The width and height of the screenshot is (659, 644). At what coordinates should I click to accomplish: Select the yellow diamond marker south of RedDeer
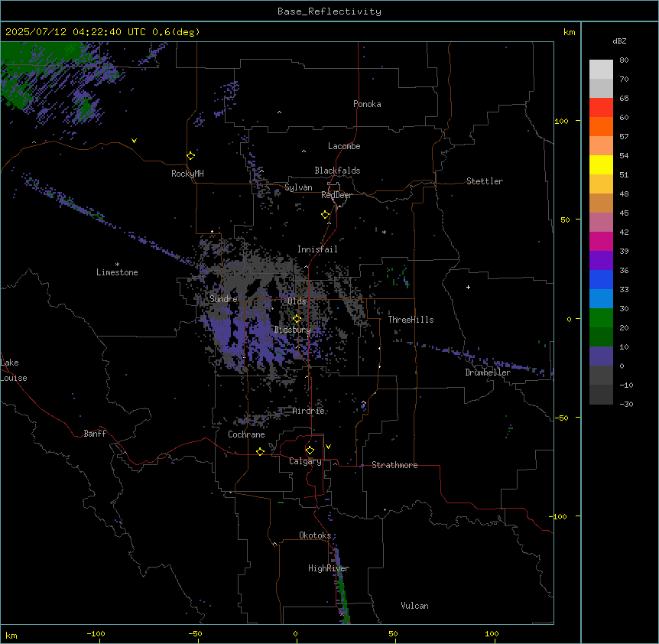(325, 215)
